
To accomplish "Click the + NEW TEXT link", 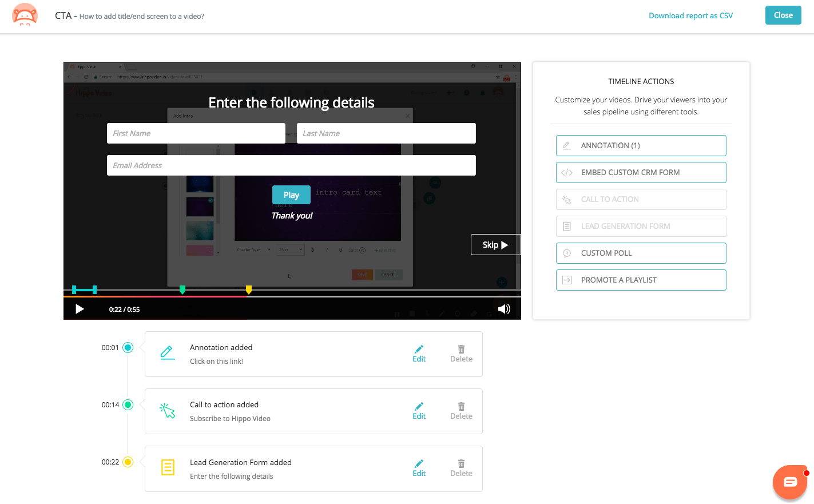I will (385, 250).
